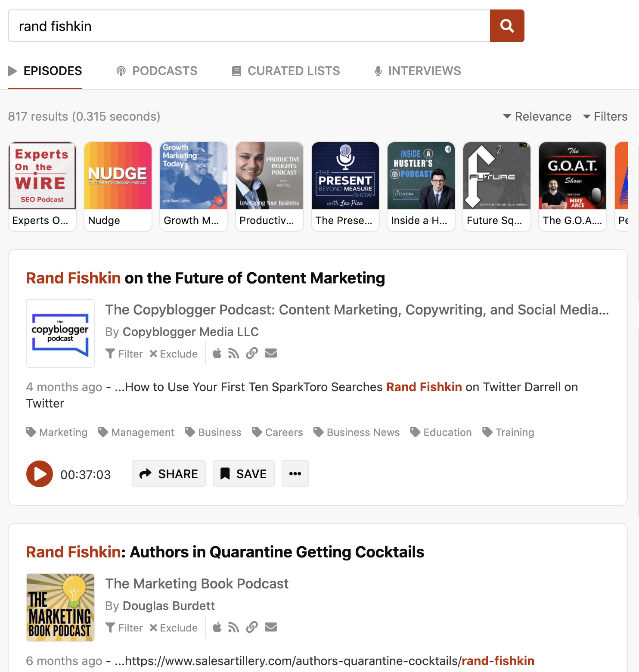Viewport: 639px width, 672px height.
Task: Play the Future of Content Marketing episode
Action: [x=40, y=474]
